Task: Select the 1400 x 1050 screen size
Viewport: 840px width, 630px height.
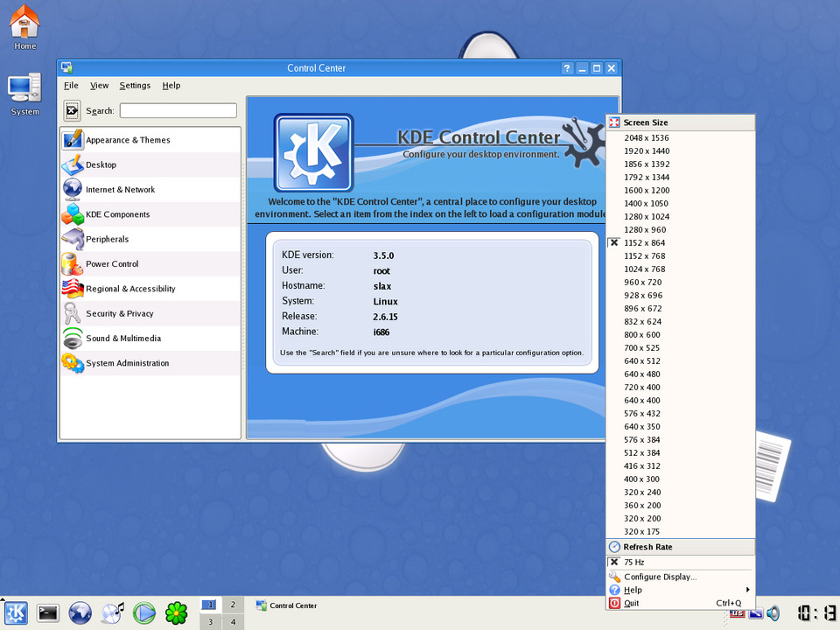Action: coord(681,204)
